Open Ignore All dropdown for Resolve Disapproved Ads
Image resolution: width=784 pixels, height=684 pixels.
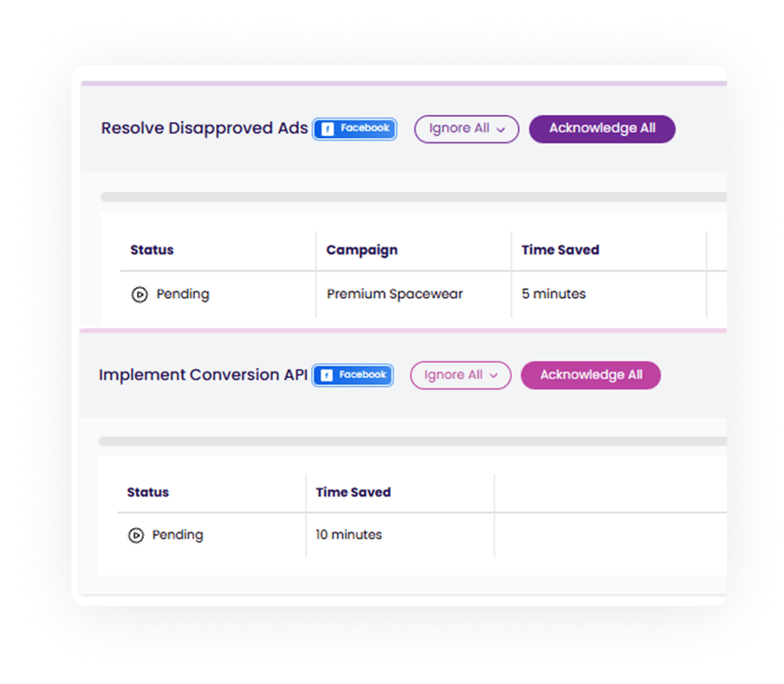click(x=466, y=129)
